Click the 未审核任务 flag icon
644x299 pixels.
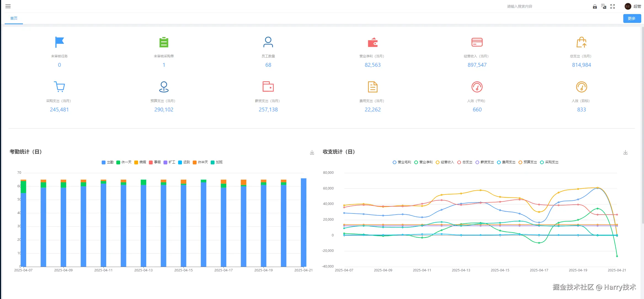click(x=59, y=42)
